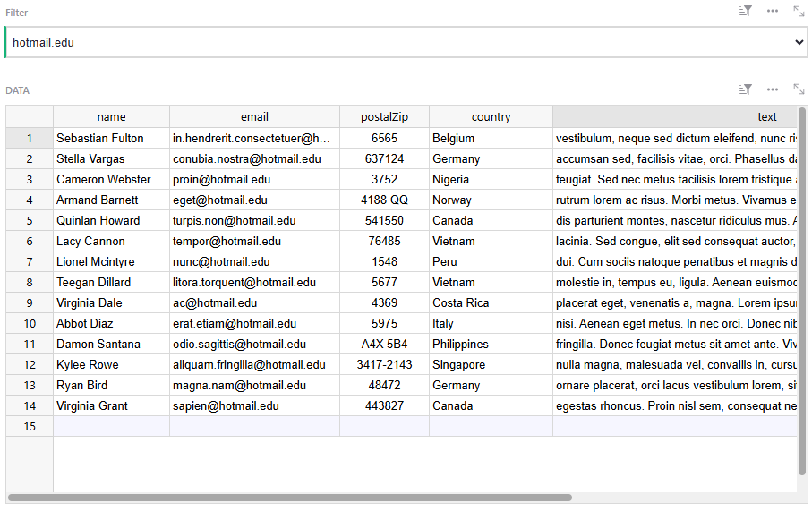Click the Italy country cell
The image size is (812, 511).
click(x=491, y=324)
